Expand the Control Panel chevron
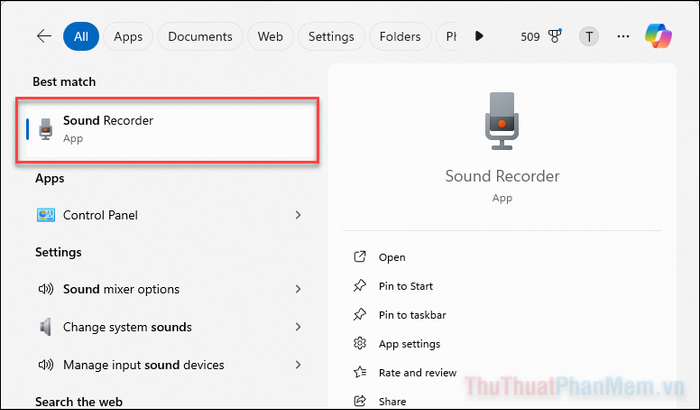The height and width of the screenshot is (410, 700). tap(298, 215)
